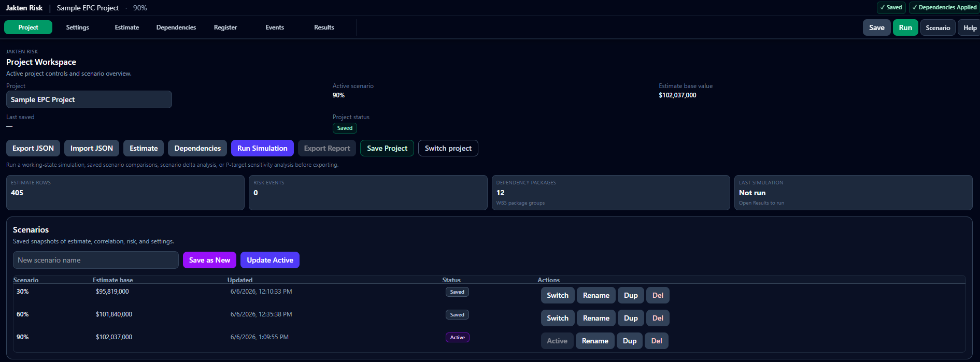Click Save Project

(387, 148)
